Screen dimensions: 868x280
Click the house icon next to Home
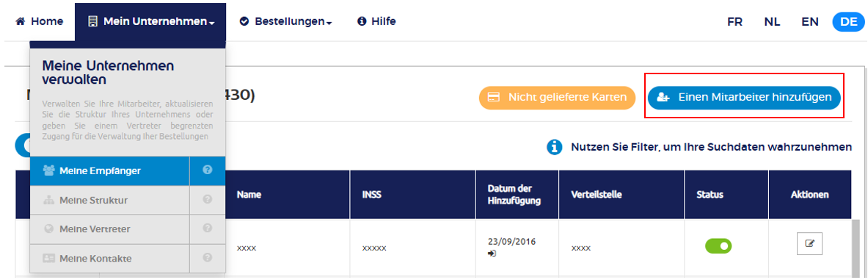(x=21, y=21)
